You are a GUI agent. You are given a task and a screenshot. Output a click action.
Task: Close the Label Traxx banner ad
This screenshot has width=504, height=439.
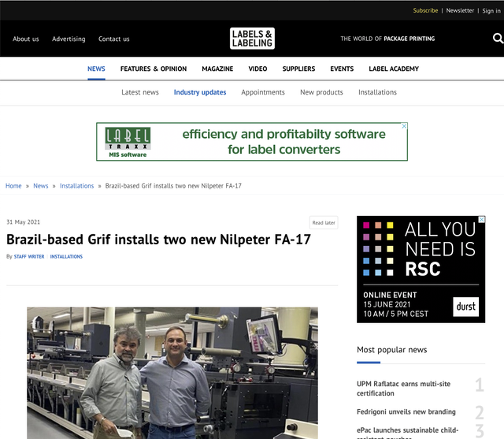[x=405, y=126]
